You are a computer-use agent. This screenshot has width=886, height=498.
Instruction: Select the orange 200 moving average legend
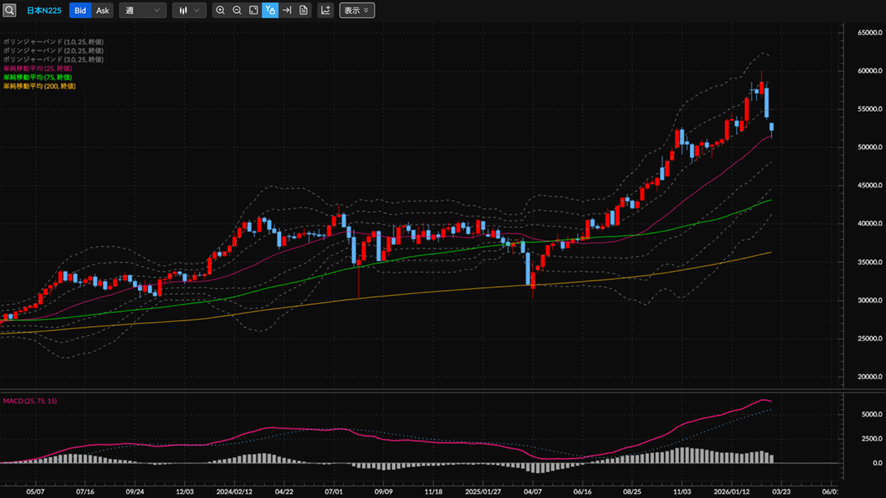(40, 86)
